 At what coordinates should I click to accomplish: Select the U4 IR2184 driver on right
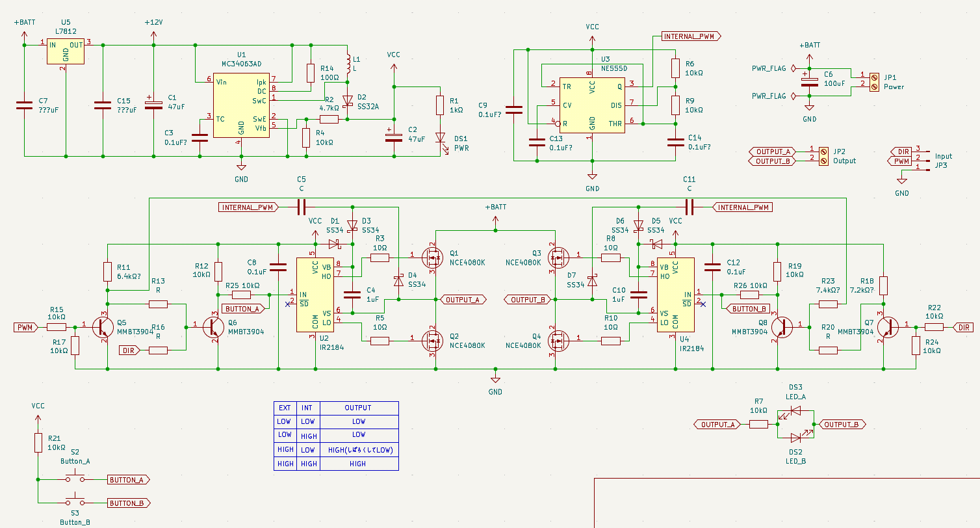click(x=675, y=295)
